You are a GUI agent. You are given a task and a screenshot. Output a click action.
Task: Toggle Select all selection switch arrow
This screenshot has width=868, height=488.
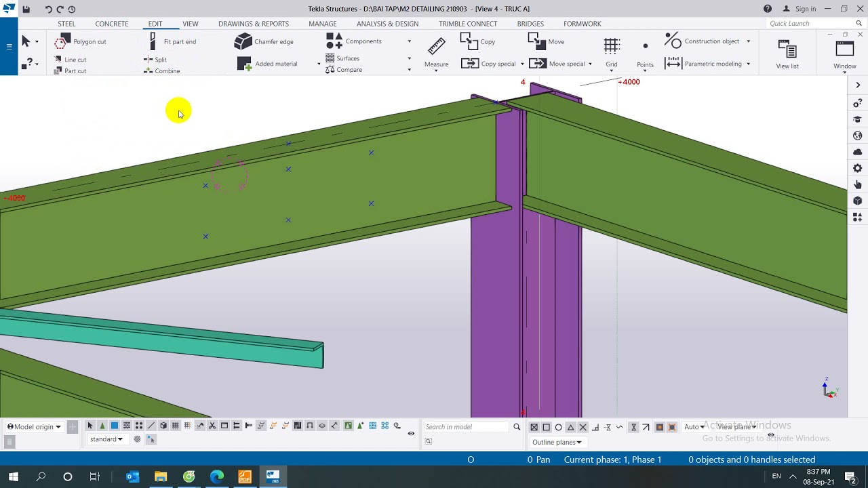coord(90,426)
